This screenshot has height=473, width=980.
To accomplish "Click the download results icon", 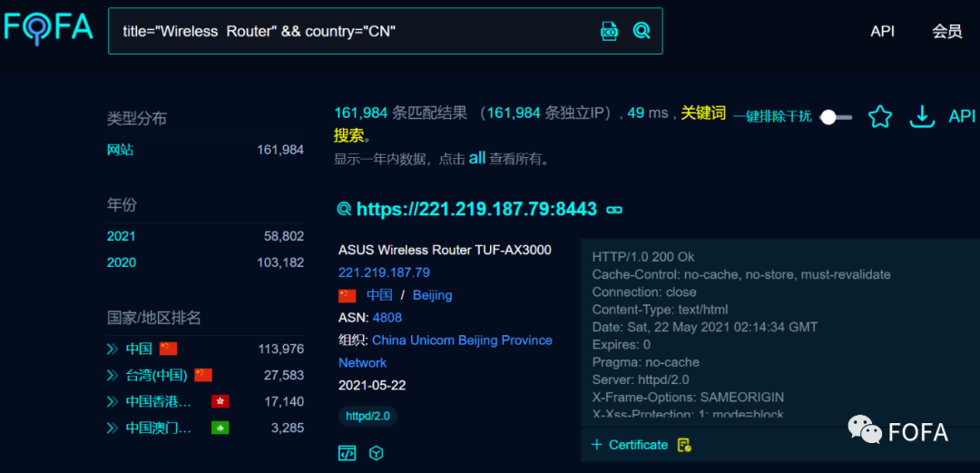I will [x=922, y=116].
